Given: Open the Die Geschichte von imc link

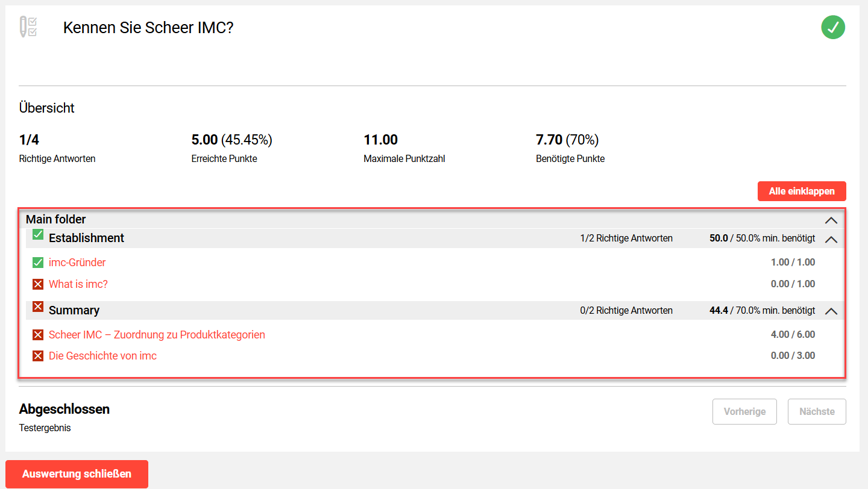Looking at the screenshot, I should click(x=102, y=356).
